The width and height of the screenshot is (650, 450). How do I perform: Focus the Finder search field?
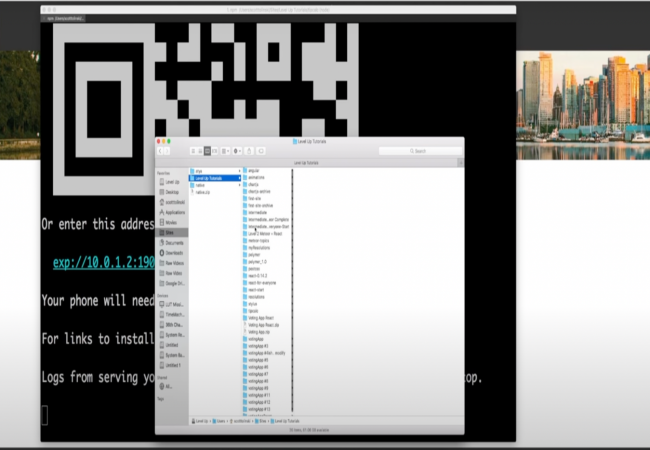click(420, 151)
